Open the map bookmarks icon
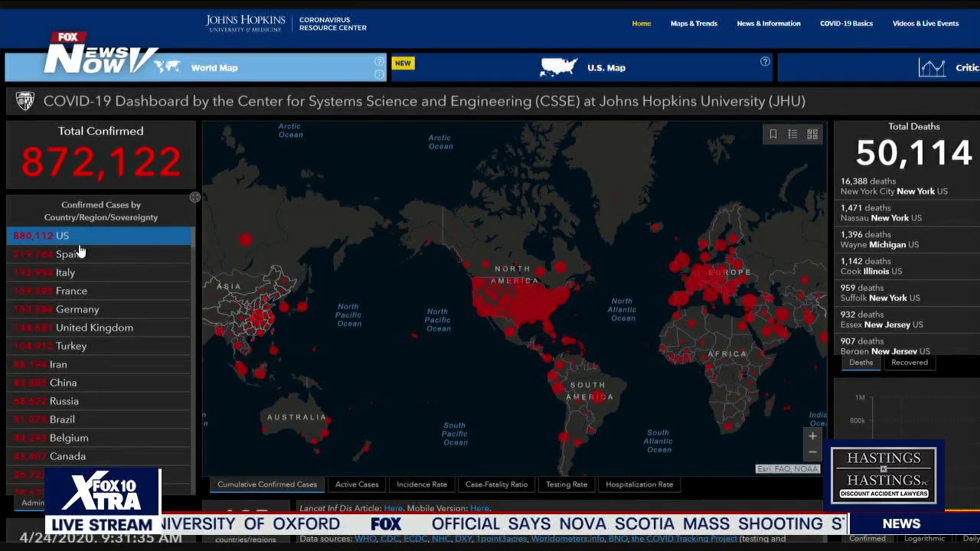 773,134
